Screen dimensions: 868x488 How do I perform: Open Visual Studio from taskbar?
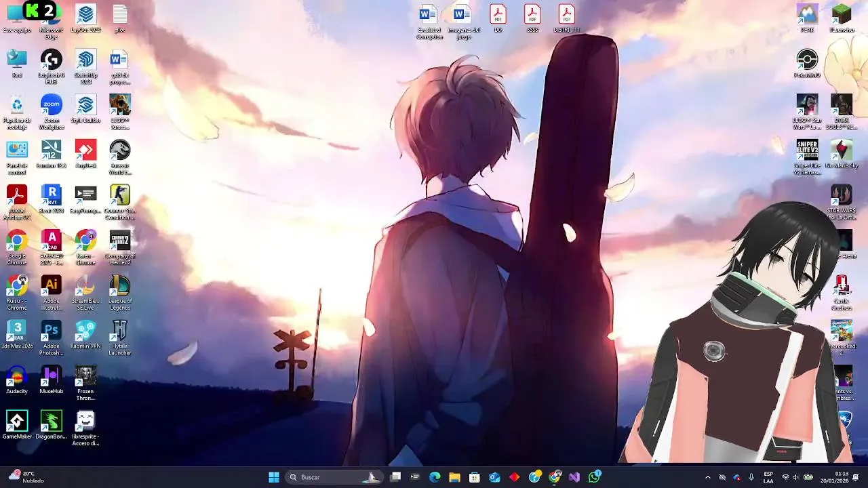coord(574,477)
